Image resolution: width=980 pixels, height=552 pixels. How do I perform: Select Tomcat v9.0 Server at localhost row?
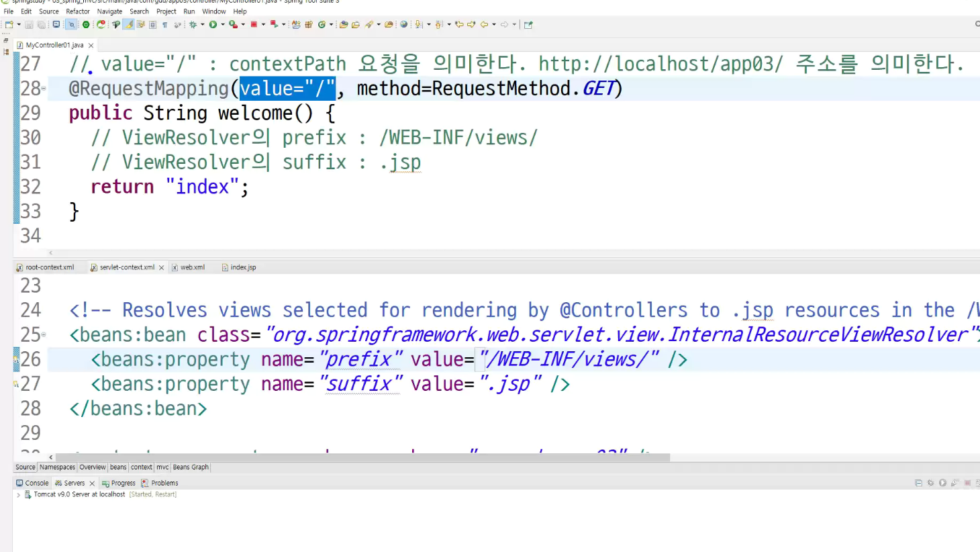tap(101, 494)
